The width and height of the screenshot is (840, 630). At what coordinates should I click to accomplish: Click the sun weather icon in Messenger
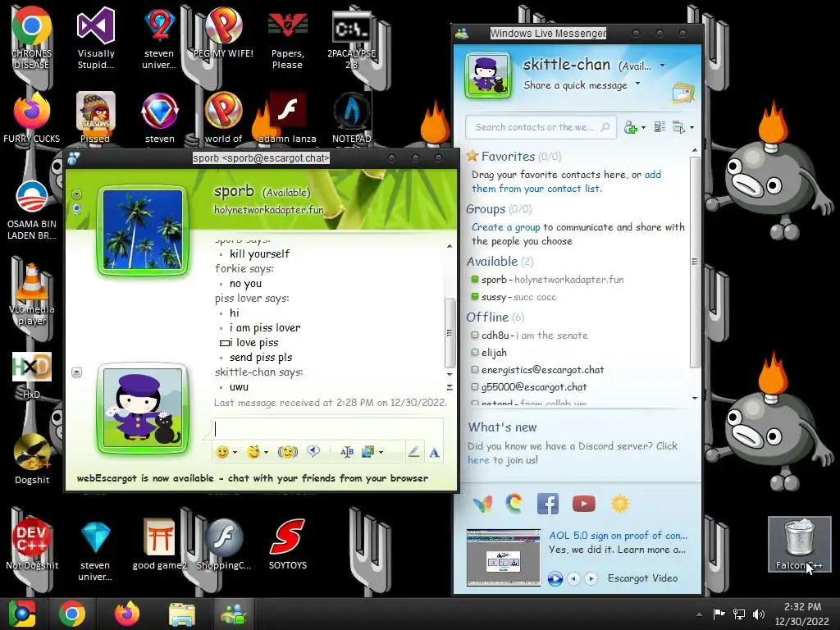620,504
